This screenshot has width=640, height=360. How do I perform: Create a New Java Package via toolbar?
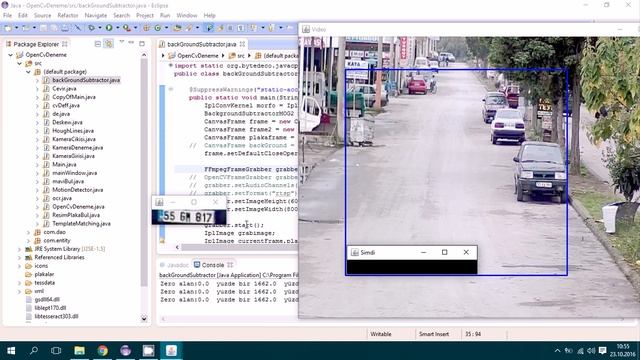coord(146,28)
